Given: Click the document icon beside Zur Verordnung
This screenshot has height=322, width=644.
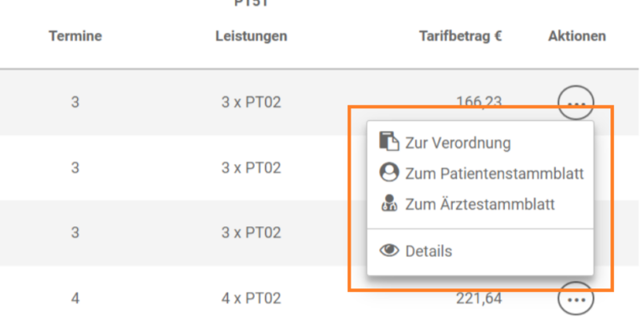Looking at the screenshot, I should (389, 142).
